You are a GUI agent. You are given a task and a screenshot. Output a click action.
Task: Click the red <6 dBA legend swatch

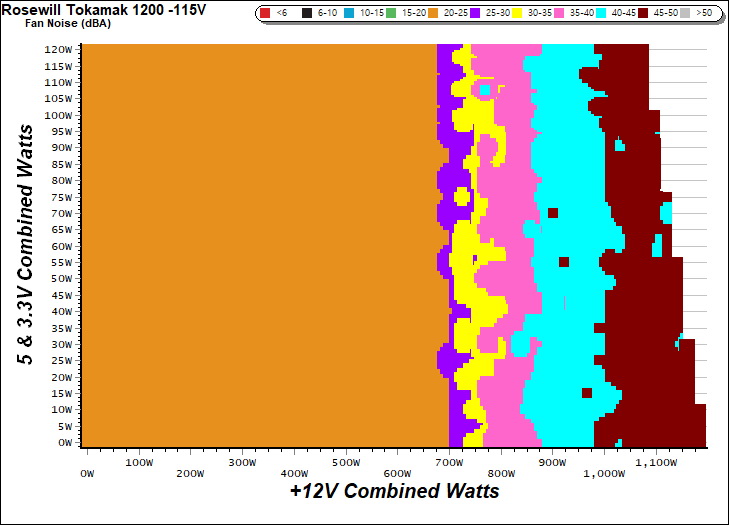(x=266, y=13)
